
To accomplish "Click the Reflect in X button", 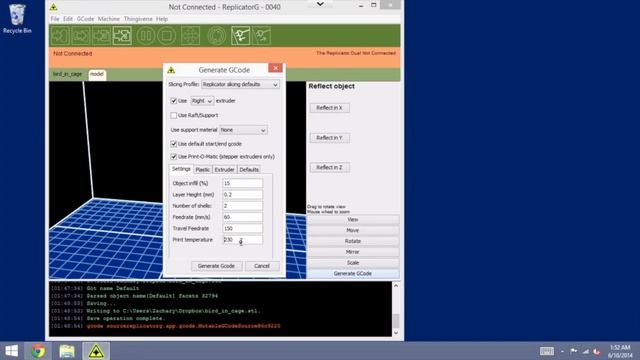I will (x=329, y=108).
